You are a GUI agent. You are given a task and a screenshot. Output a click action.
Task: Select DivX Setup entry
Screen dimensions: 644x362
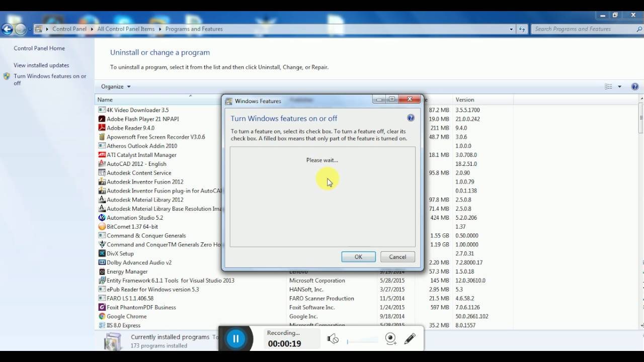tap(120, 254)
